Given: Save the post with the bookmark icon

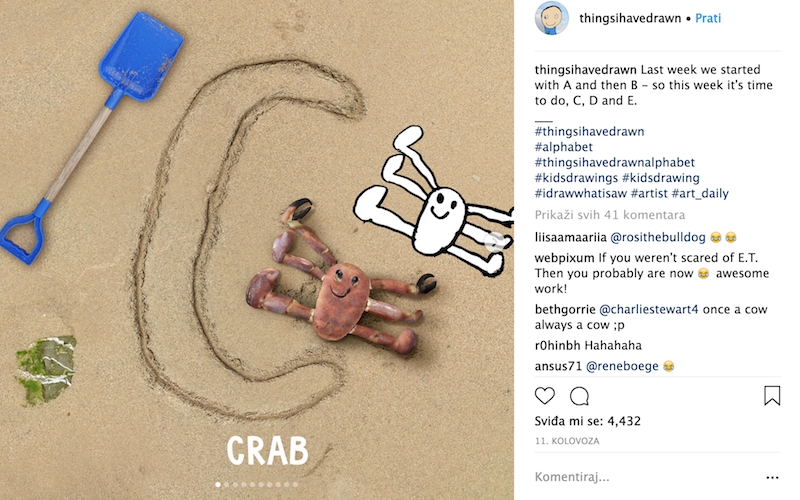Looking at the screenshot, I should pyautogui.click(x=772, y=396).
